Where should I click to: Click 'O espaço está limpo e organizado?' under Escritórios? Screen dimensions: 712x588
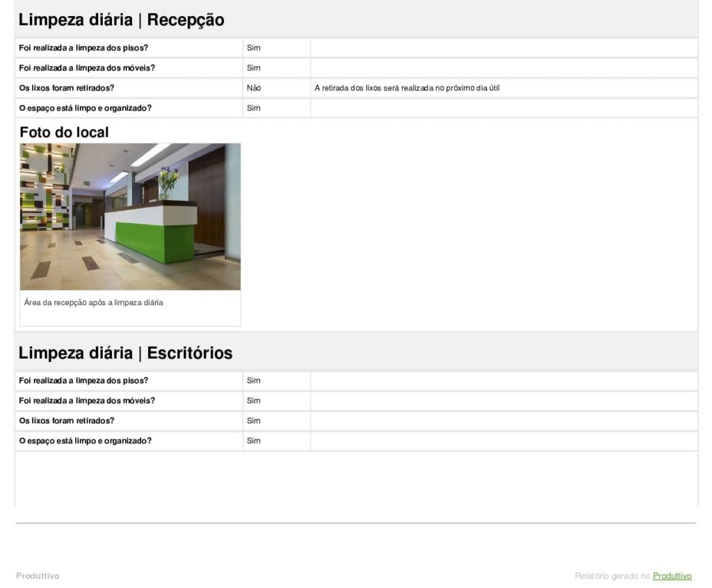[x=86, y=441]
